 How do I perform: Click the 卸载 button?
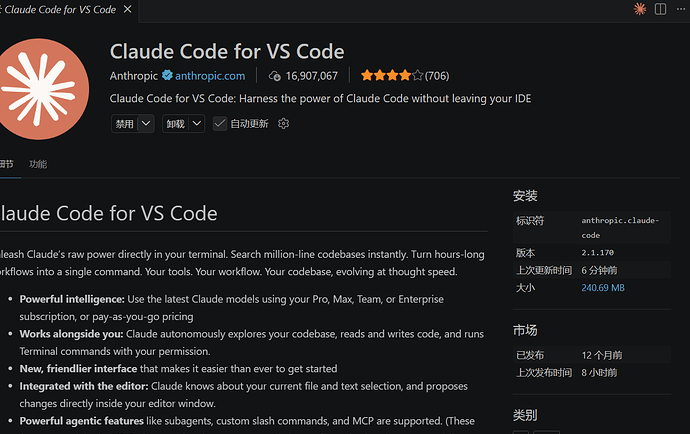click(176, 124)
